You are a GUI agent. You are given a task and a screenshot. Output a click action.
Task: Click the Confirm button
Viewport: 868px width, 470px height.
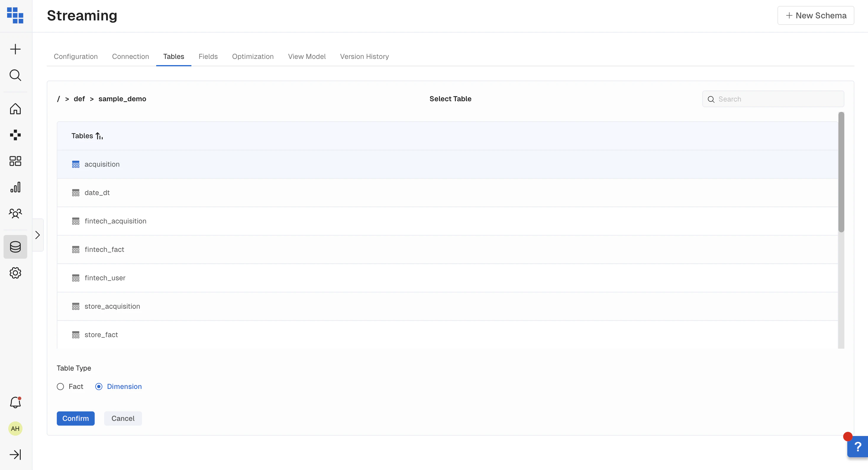[75, 419]
